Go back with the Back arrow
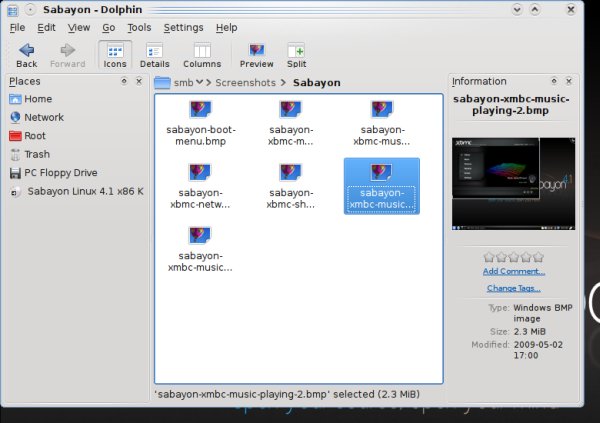The image size is (600, 423). click(26, 56)
